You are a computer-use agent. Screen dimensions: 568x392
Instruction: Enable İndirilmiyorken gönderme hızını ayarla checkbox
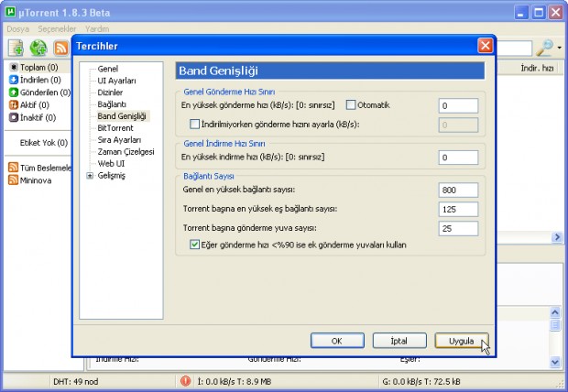coord(194,125)
